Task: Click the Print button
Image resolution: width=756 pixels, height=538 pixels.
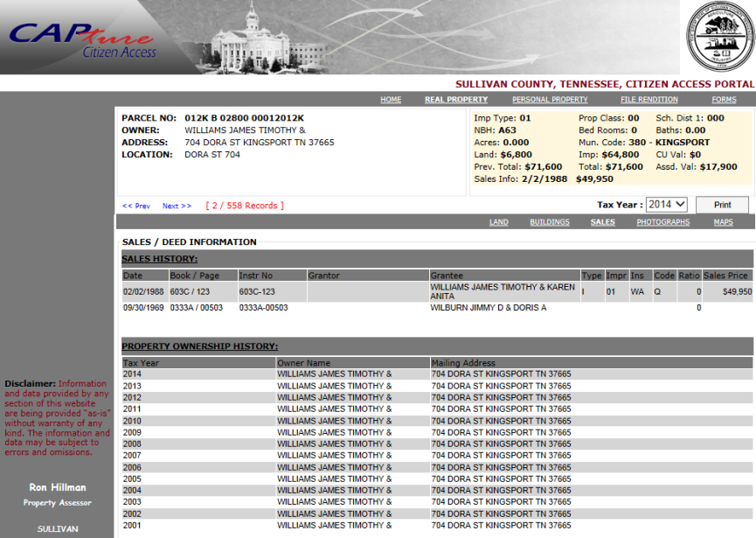Action: tap(722, 205)
